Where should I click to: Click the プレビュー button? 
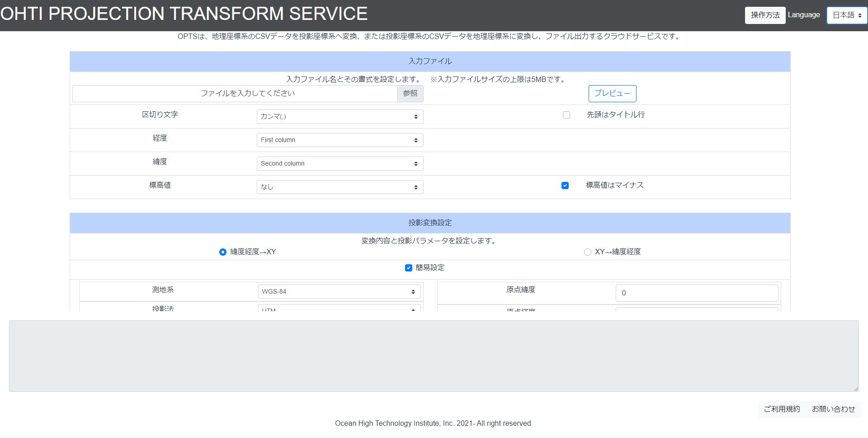click(x=612, y=93)
